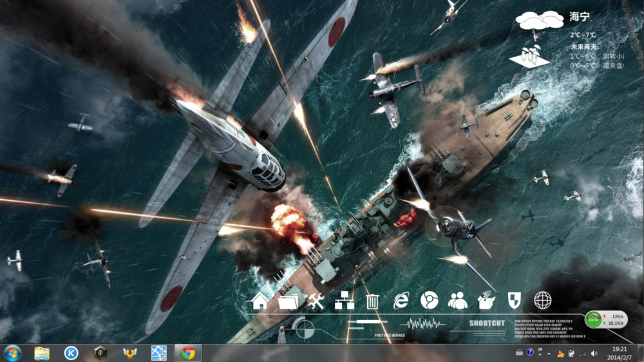644x362 pixels.
Task: Show hidden tray icons arrow
Action: pos(549,354)
